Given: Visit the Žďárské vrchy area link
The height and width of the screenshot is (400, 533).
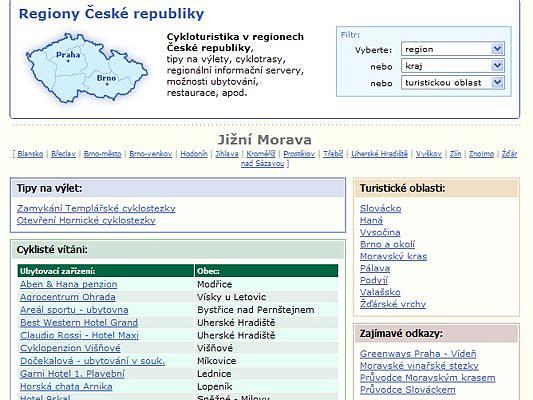Looking at the screenshot, I should (x=393, y=304).
